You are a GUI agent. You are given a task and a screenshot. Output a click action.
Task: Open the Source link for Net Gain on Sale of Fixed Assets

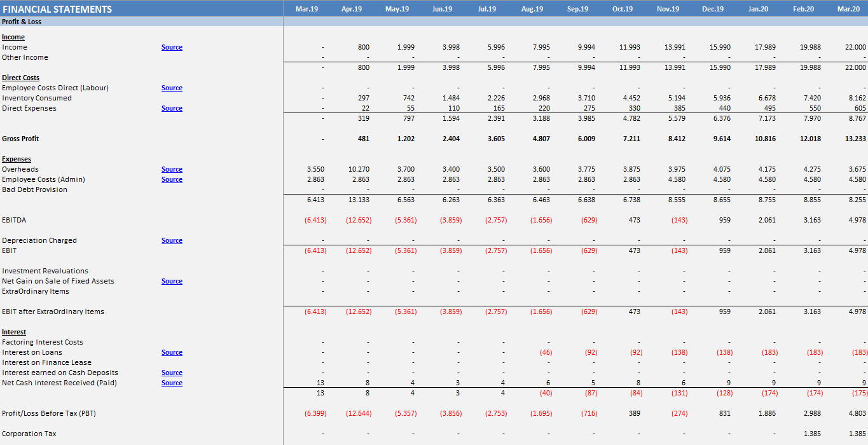pyautogui.click(x=172, y=281)
